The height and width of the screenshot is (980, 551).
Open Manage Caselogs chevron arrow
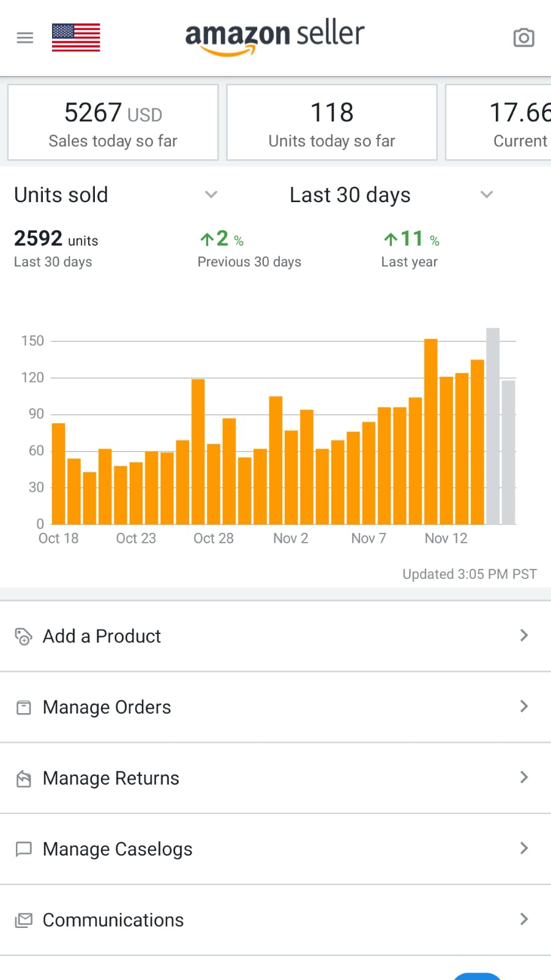tap(524, 848)
